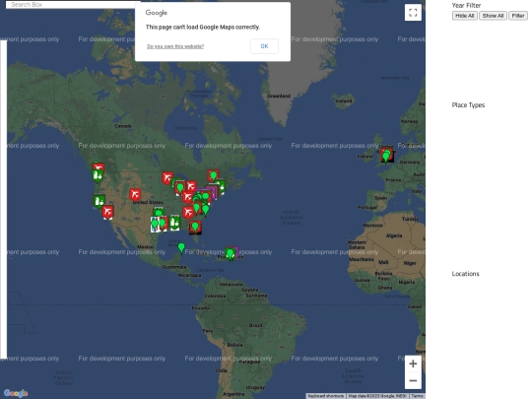
Task: Select green pin on the Florida marker
Action: click(x=195, y=227)
